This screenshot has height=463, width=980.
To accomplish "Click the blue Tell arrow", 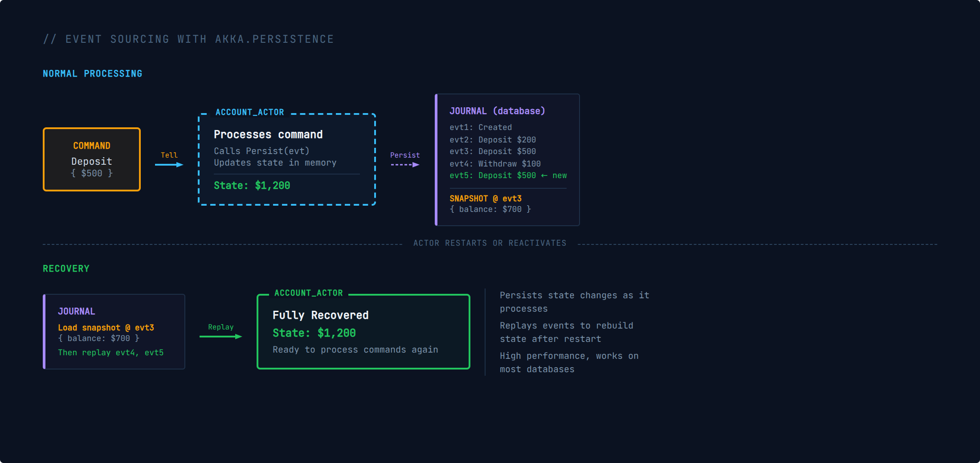I will point(169,165).
